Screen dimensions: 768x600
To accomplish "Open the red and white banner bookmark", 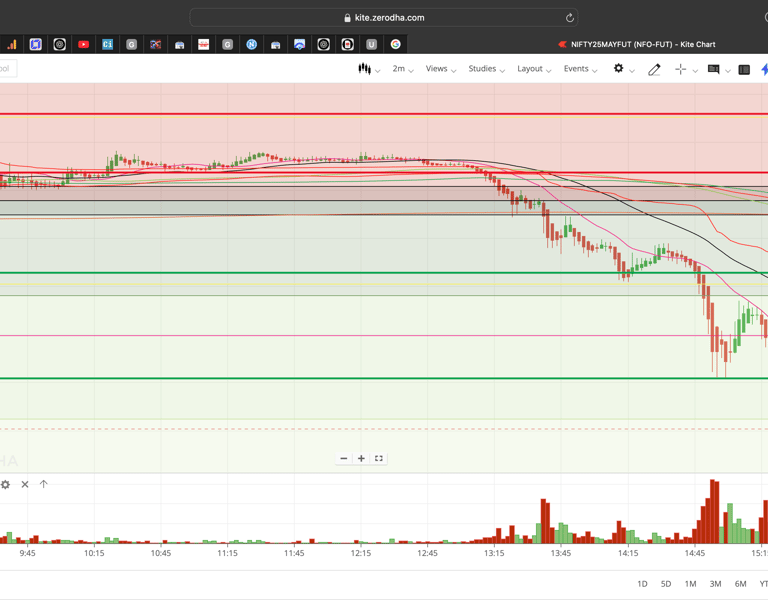I will [x=203, y=45].
